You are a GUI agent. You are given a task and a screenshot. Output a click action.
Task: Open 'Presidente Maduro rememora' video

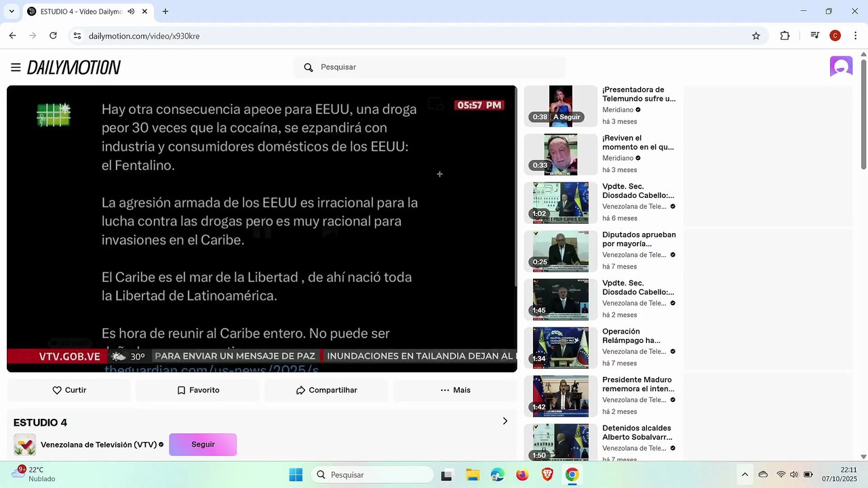(x=637, y=384)
